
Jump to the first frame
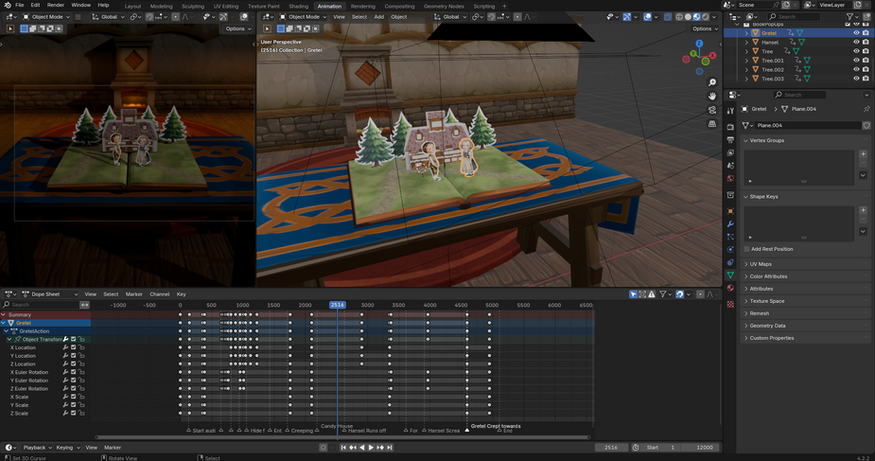tap(343, 448)
